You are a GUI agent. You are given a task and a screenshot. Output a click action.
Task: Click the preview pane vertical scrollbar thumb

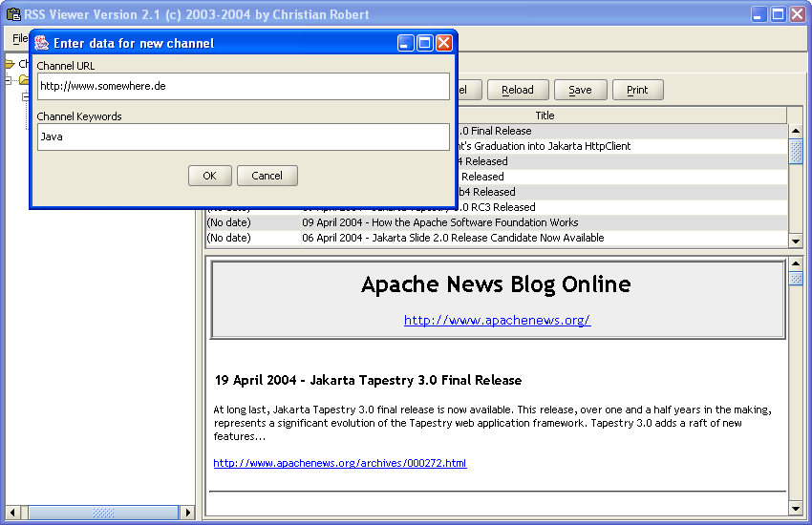796,279
